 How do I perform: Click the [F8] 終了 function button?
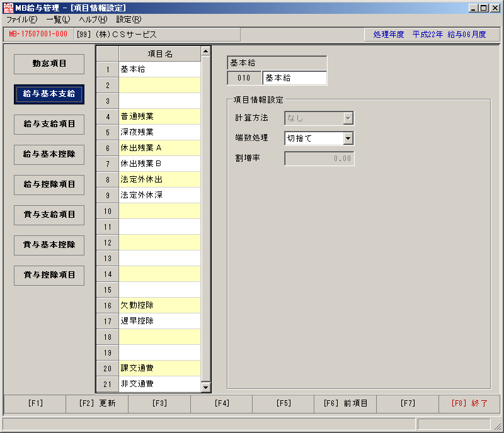click(469, 403)
